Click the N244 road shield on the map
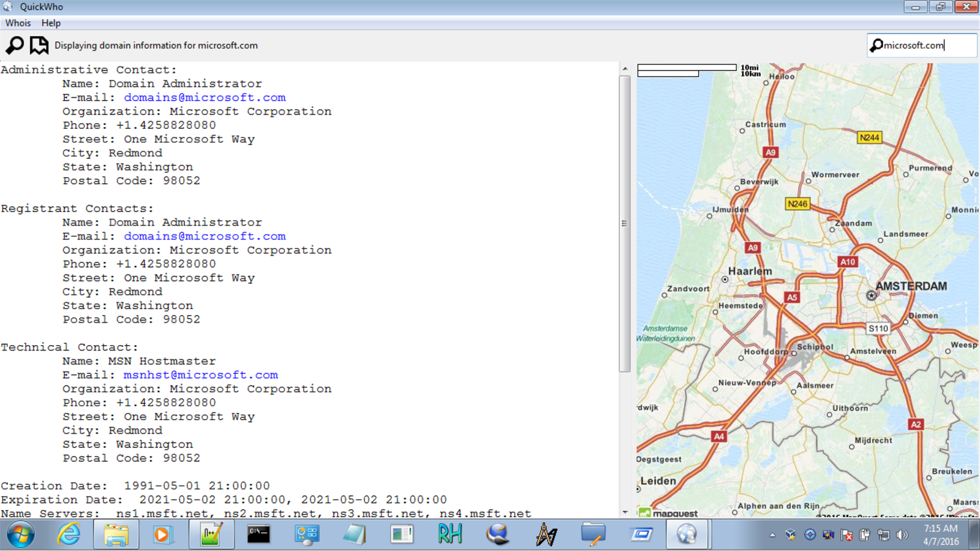Image resolution: width=980 pixels, height=551 pixels. tap(869, 138)
